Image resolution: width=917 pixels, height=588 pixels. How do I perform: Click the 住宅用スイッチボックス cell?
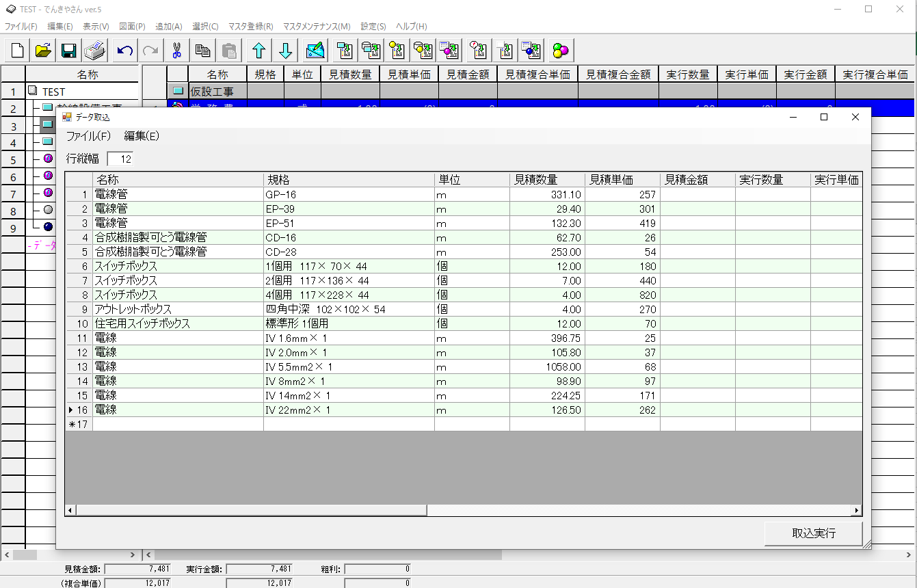pos(178,324)
